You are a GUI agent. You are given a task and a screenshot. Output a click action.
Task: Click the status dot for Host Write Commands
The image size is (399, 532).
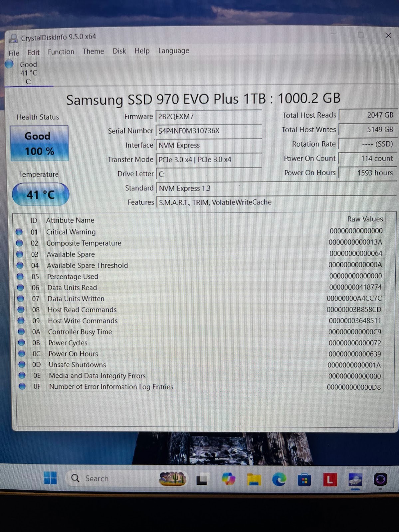(21, 321)
